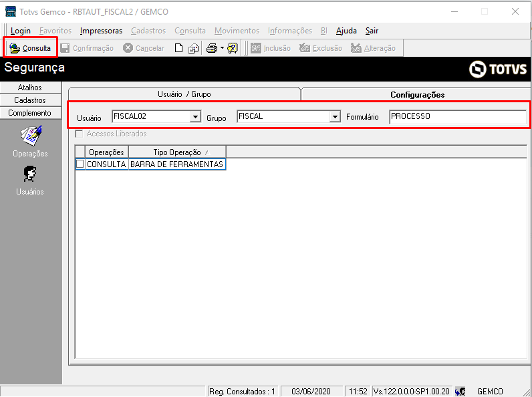Click the Sair menu item
Viewport: 532px width, 397px height.
[x=372, y=31]
